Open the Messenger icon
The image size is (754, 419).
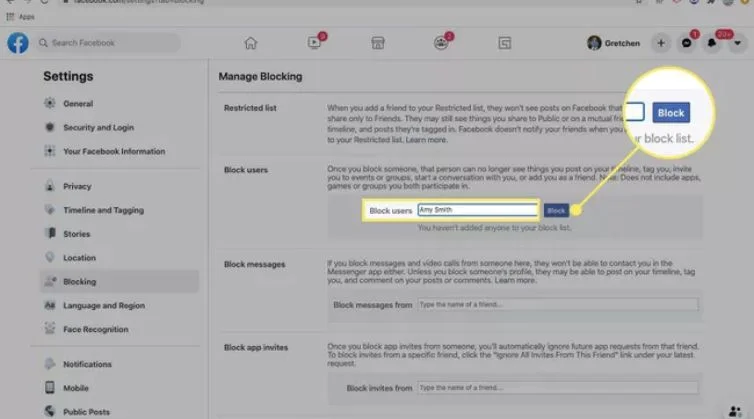[686, 43]
